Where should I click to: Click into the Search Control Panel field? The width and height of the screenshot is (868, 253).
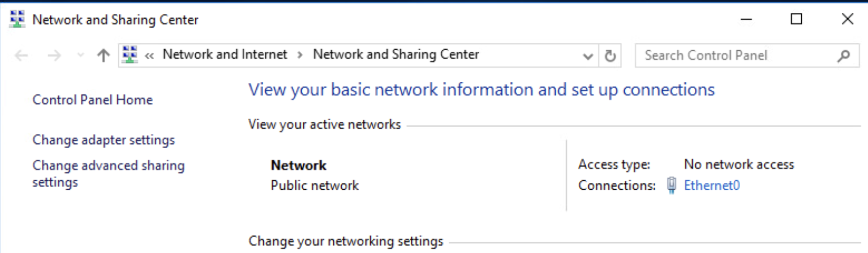736,55
